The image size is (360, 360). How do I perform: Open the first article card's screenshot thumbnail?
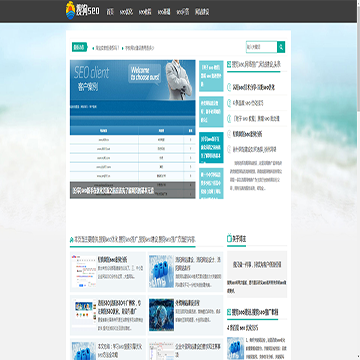click(84, 271)
